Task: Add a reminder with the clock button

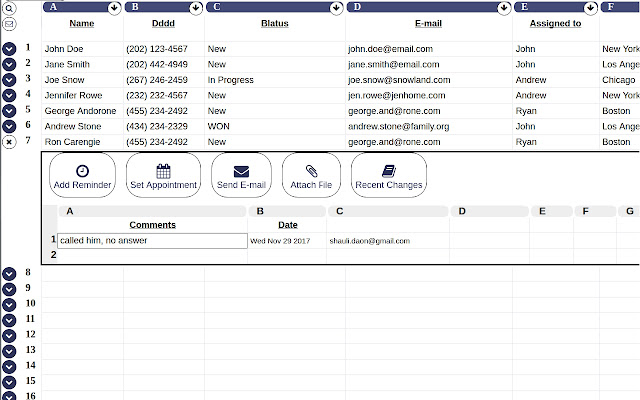Action: 82,176
